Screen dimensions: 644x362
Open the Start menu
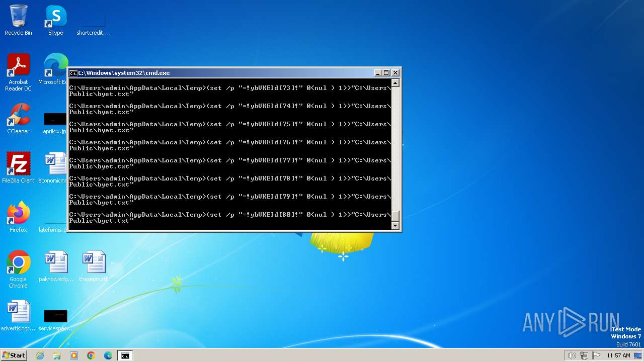pos(14,355)
